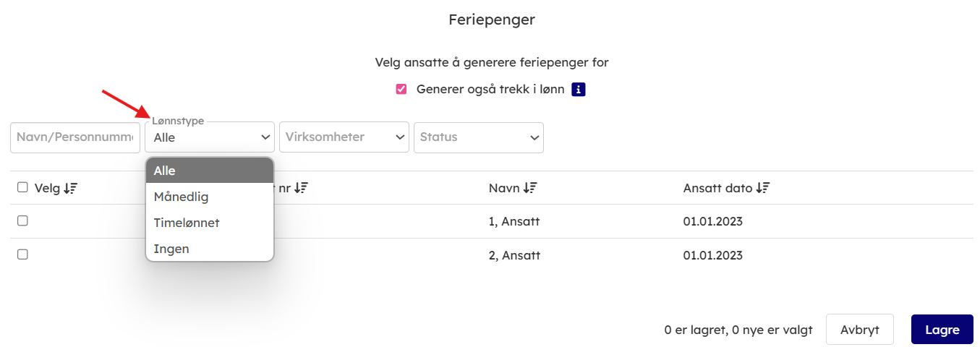Click the 1, Ansatt name cell

click(x=514, y=221)
